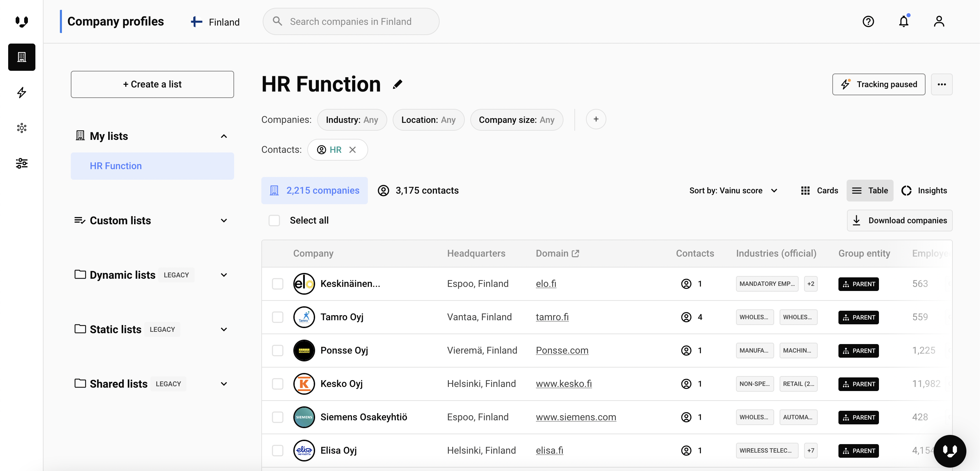Screen dimensions: 980x471
Task: Open the three-dot more options menu
Action: click(941, 84)
